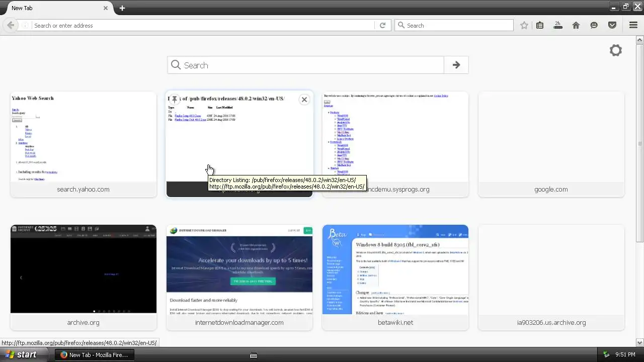Click the keyboard icon on the taskbar
This screenshot has height=362, width=644.
(x=254, y=355)
